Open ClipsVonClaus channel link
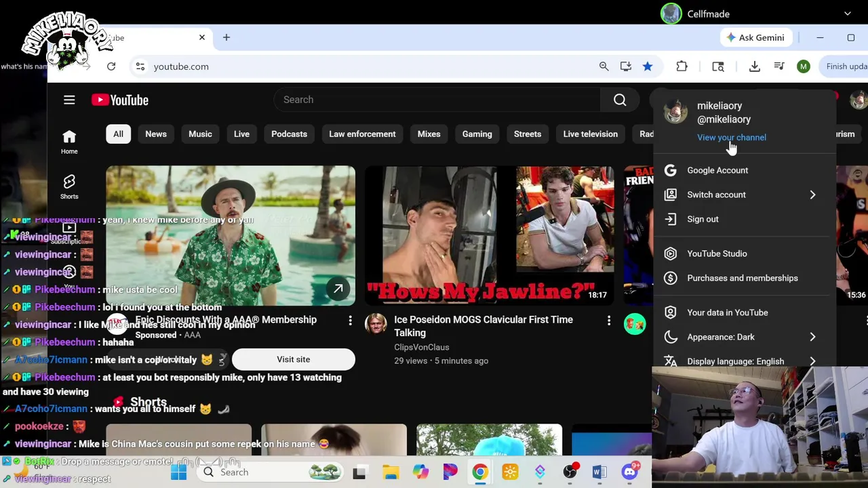The width and height of the screenshot is (868, 488). tap(421, 348)
